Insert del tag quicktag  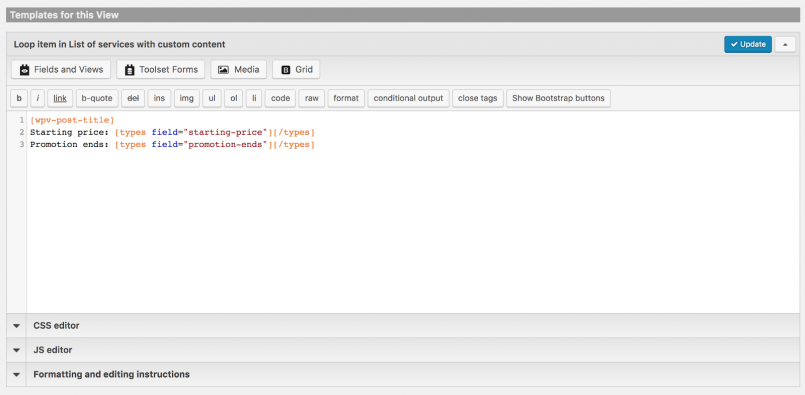[x=133, y=98]
